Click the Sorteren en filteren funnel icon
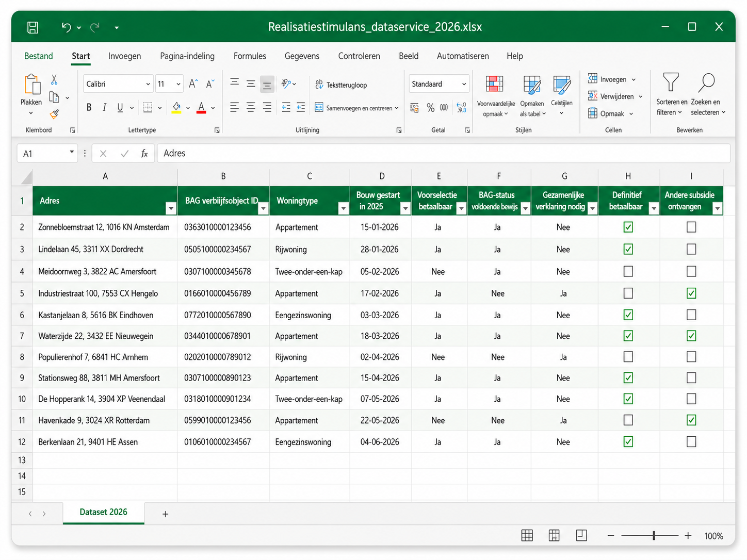 pyautogui.click(x=671, y=83)
